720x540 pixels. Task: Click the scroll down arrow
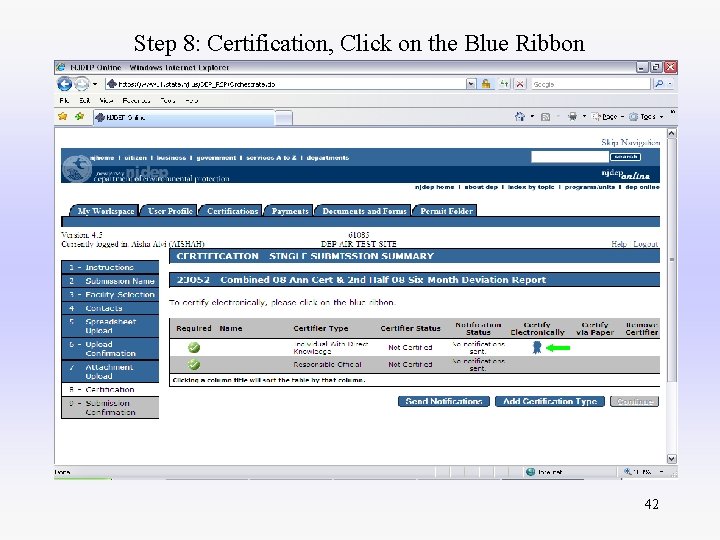pyautogui.click(x=671, y=459)
